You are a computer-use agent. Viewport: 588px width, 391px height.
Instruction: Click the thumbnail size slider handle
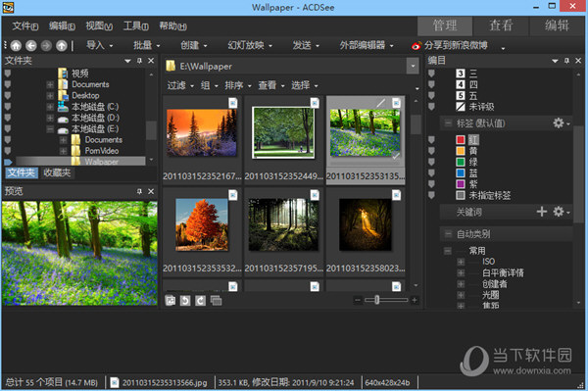(377, 300)
